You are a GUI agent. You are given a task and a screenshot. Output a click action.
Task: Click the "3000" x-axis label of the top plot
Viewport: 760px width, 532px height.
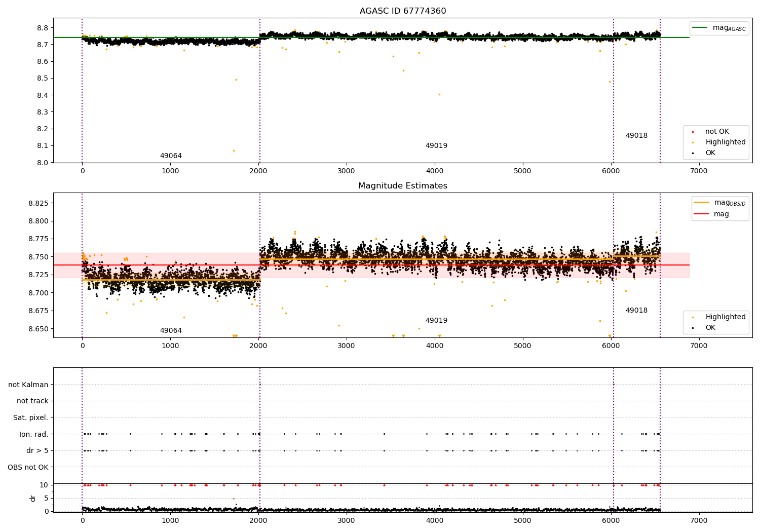[347, 171]
